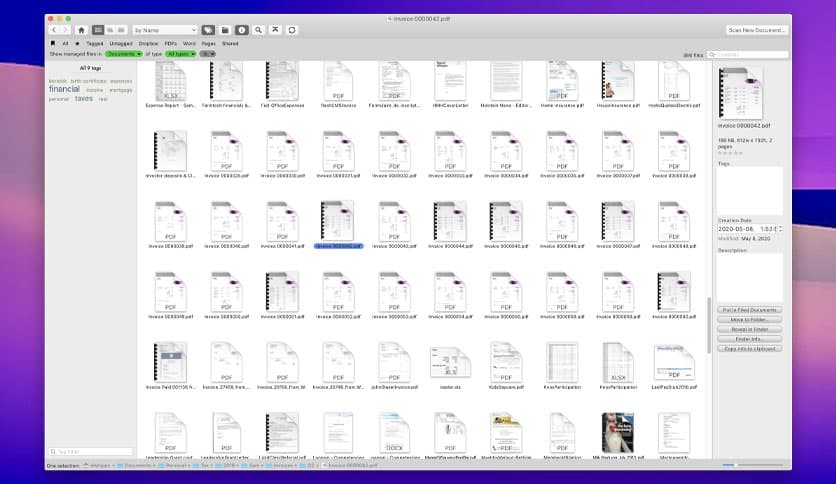
Task: Click the file grid's vertical scrollbar
Action: coord(709,325)
